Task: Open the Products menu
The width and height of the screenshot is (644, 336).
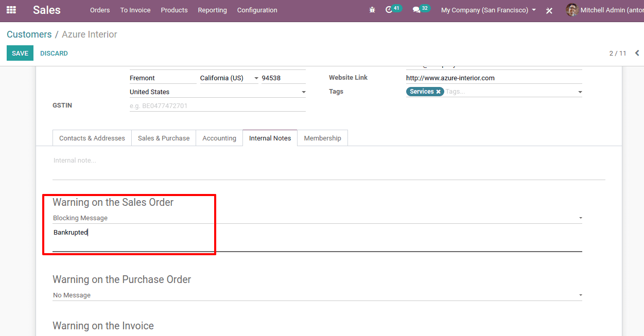Action: [x=174, y=10]
